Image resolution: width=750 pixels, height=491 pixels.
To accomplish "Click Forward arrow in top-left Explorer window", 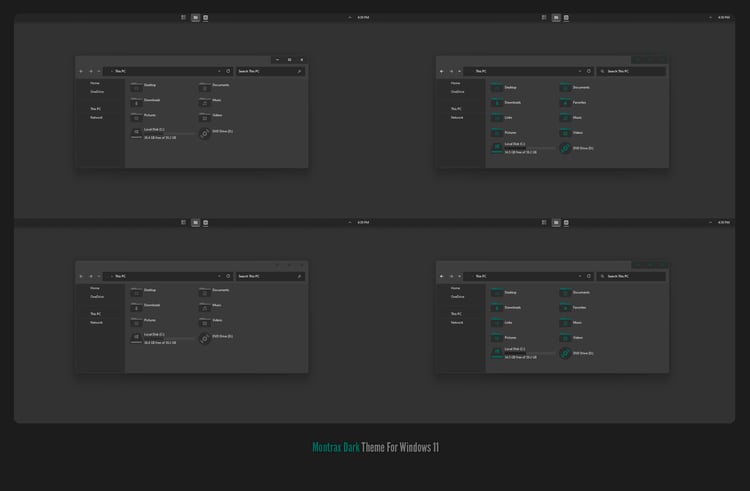I will point(91,71).
